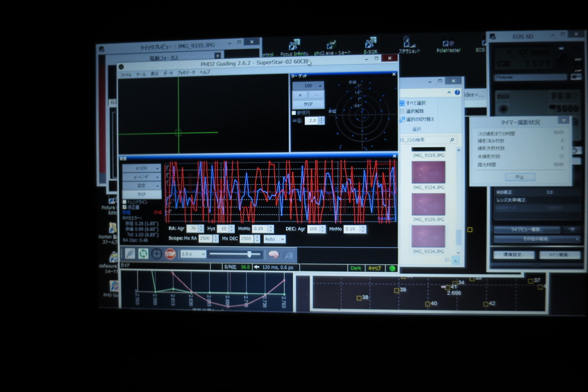Stop guiding with red STOP icon
The height and width of the screenshot is (392, 588).
(x=170, y=254)
